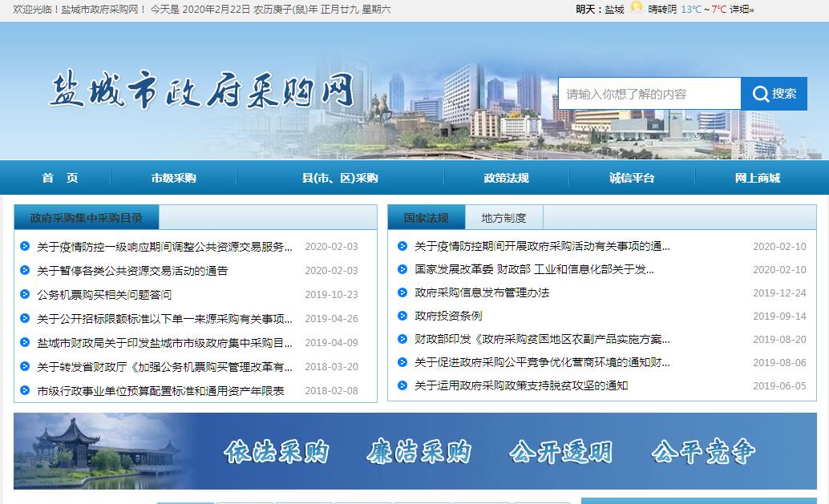Visit the 网上商城 navigation item
The width and height of the screenshot is (829, 504).
point(757,178)
